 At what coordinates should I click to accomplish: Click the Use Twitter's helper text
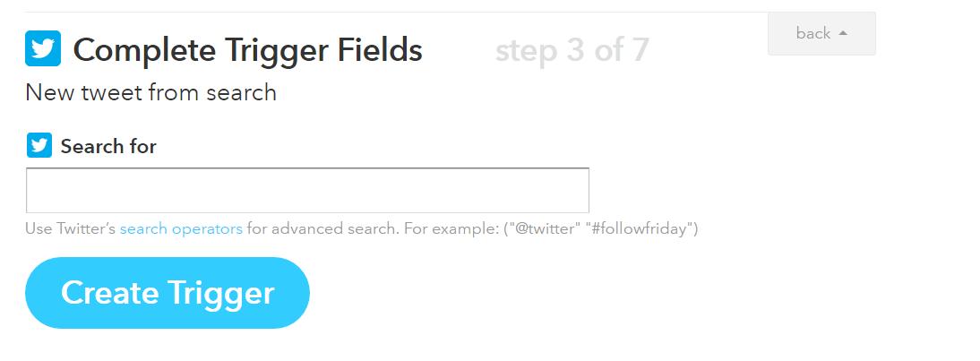(70, 228)
